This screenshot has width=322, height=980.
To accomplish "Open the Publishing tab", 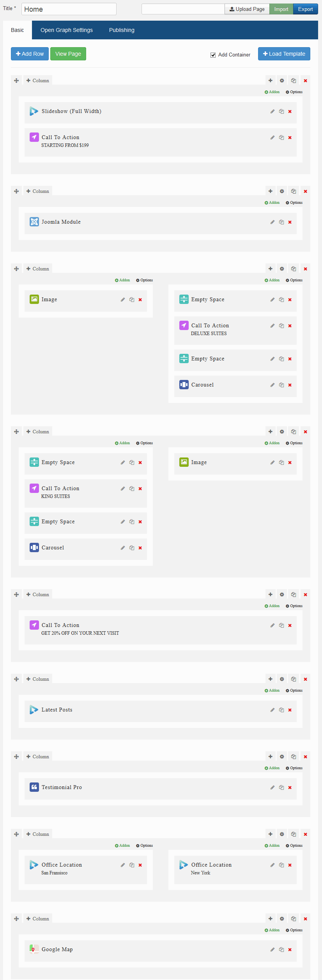I will click(122, 30).
